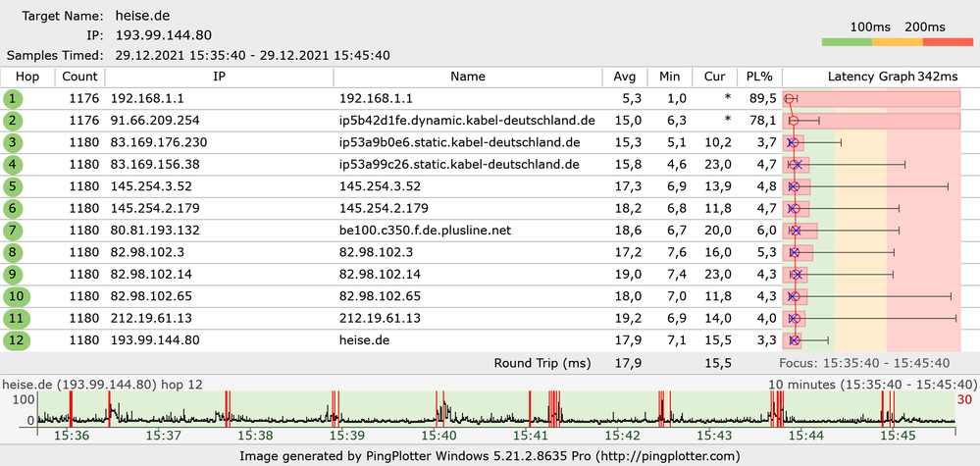The width and height of the screenshot is (980, 466).
Task: Click the Min column header
Action: tap(669, 77)
